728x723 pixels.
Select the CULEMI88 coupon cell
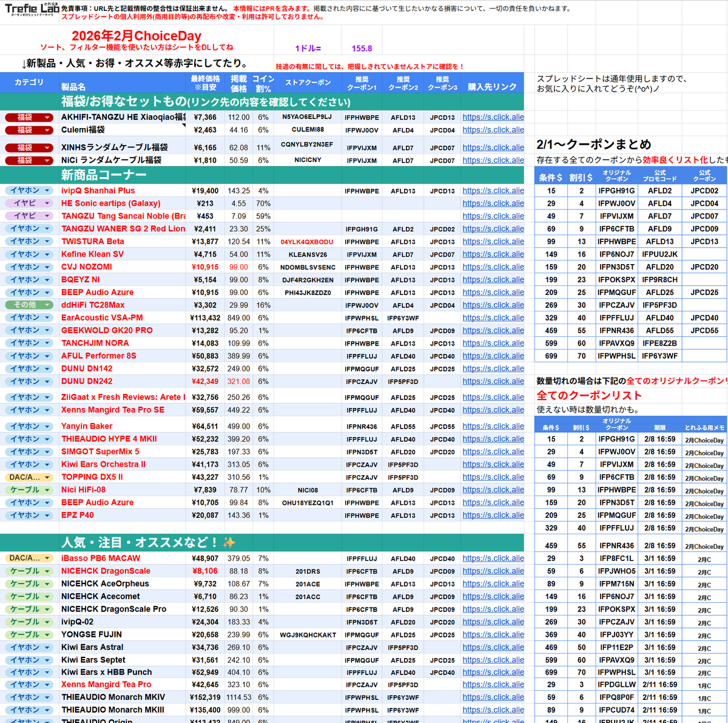(308, 129)
